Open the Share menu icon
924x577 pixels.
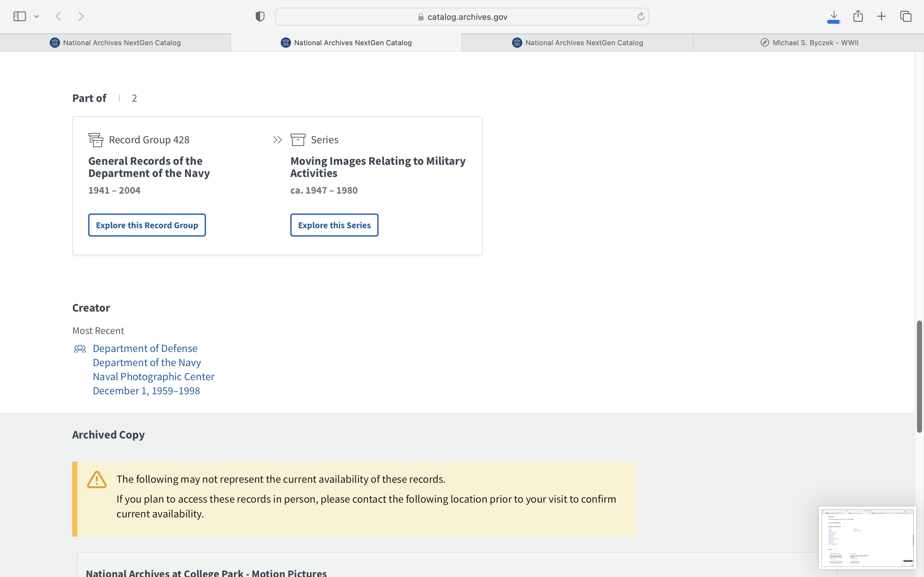[x=858, y=16]
